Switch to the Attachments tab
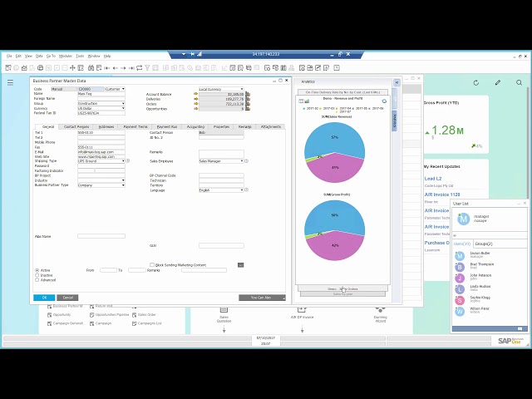The image size is (532, 399). [271, 126]
